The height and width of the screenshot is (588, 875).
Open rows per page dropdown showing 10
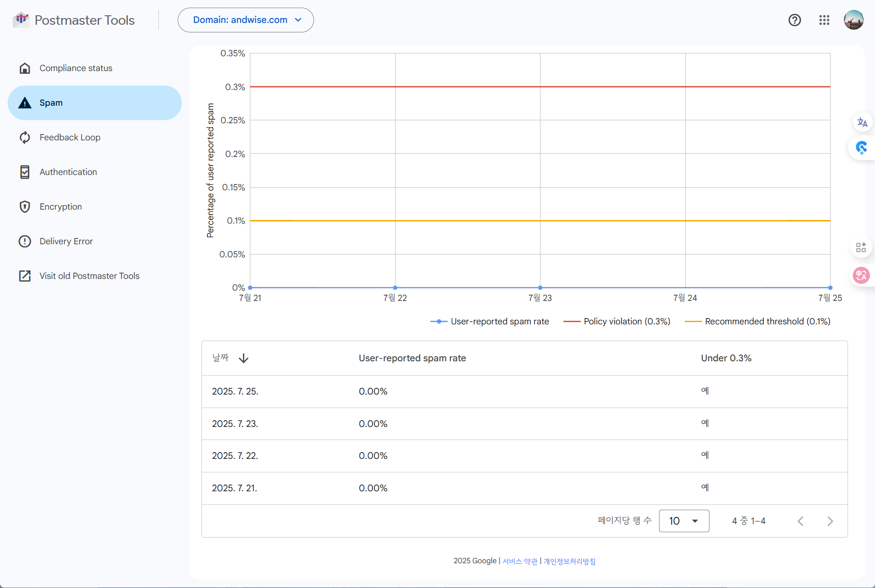(684, 521)
